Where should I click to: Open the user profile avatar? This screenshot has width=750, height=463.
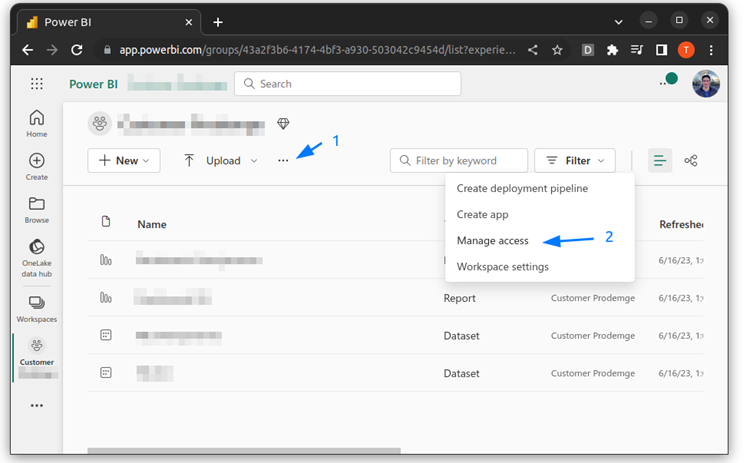click(706, 84)
